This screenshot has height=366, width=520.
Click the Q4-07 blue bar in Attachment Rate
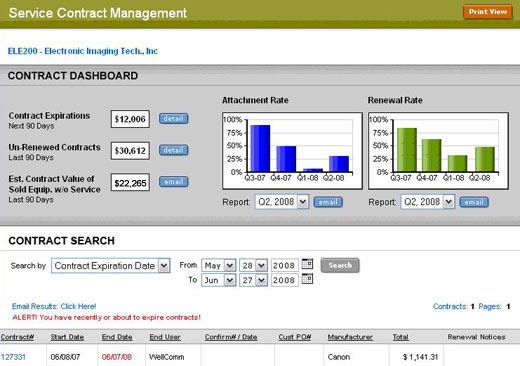pyautogui.click(x=286, y=159)
